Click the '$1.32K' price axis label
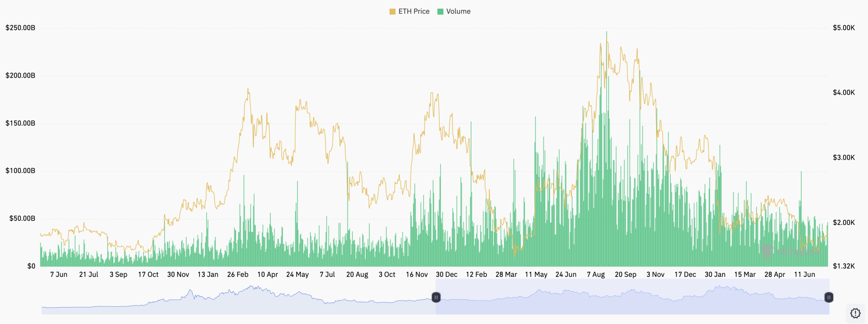868x324 pixels. [x=844, y=266]
